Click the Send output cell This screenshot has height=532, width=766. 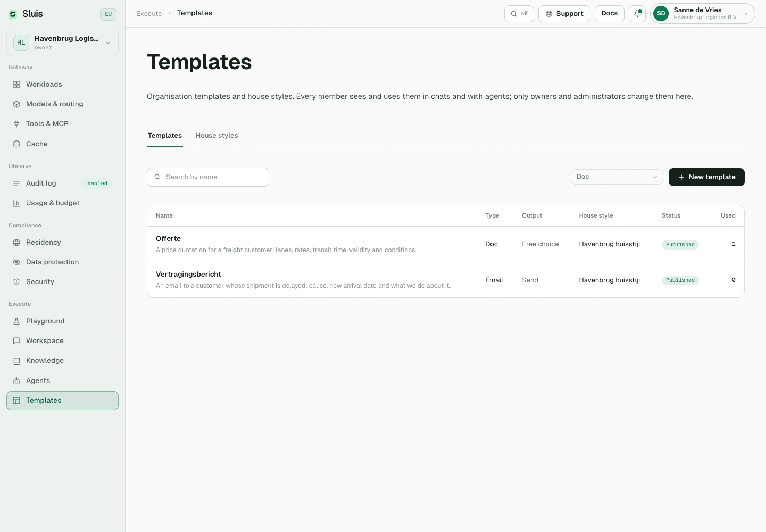coord(530,280)
